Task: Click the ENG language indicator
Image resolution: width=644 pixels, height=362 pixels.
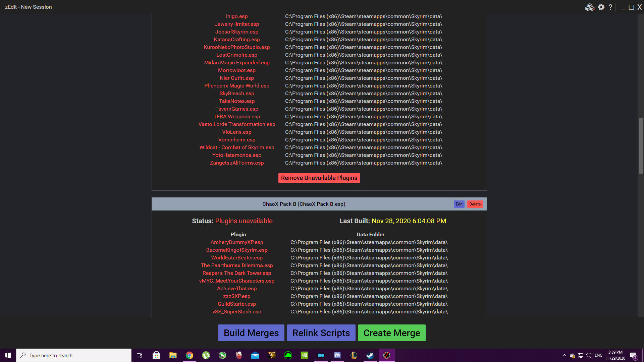Action: click(x=598, y=355)
